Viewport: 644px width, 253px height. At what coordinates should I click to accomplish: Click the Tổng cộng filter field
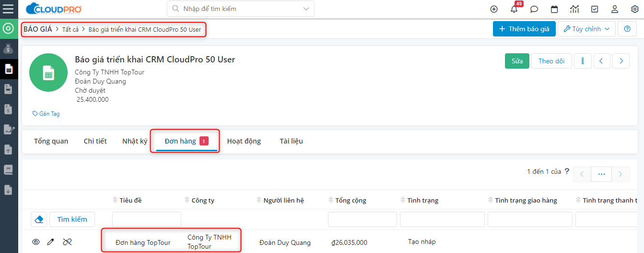point(363,219)
